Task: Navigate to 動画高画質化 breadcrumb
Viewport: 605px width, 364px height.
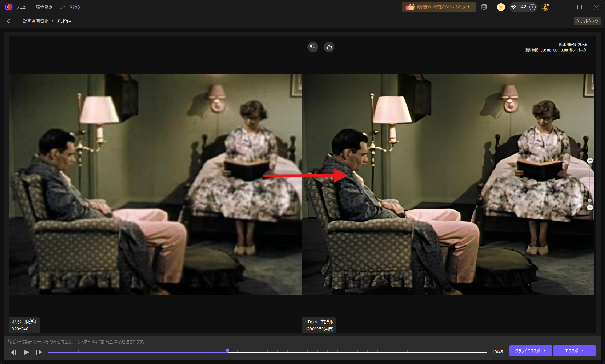Action: [x=36, y=22]
